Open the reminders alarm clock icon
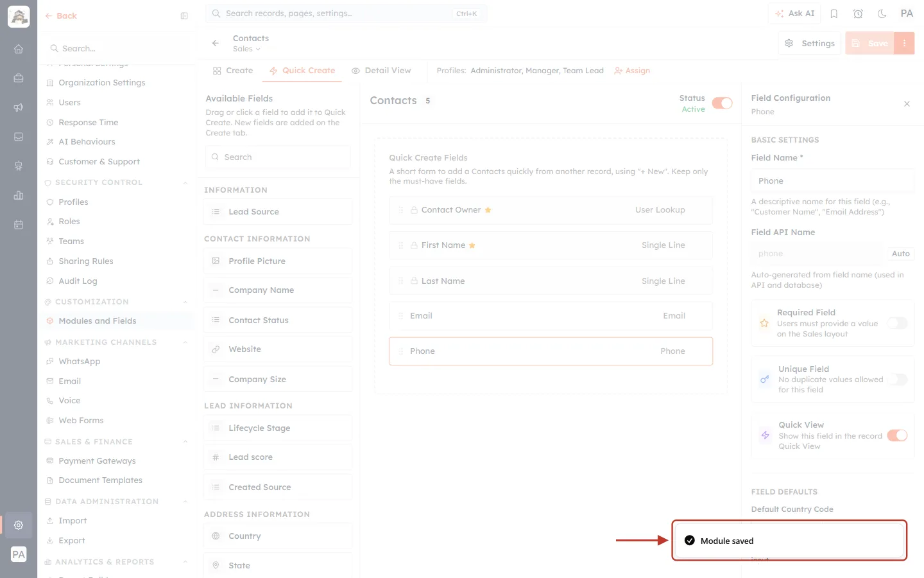The width and height of the screenshot is (924, 578). click(858, 13)
